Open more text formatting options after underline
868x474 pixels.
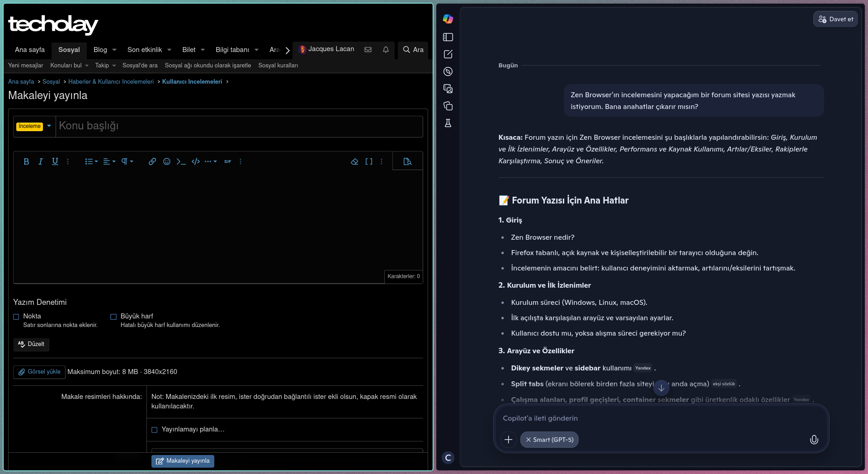[68, 161]
